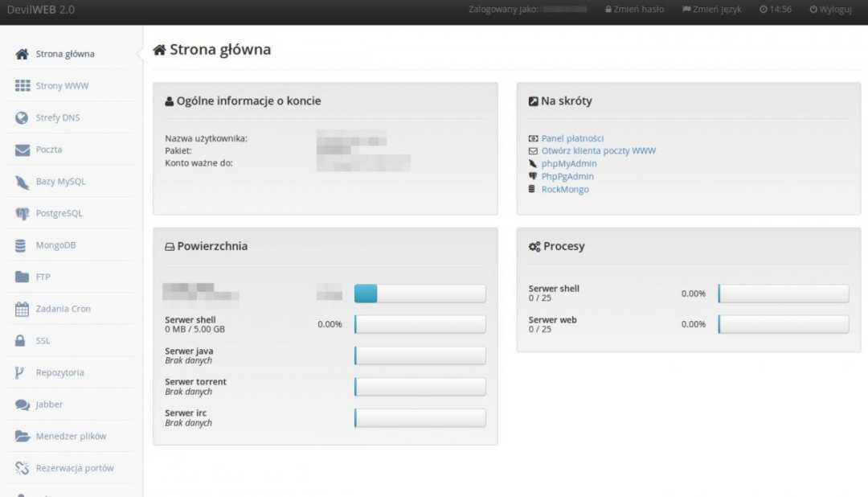The width and height of the screenshot is (868, 497).
Task: Open the Panel płatności shortcut link
Action: click(x=572, y=138)
